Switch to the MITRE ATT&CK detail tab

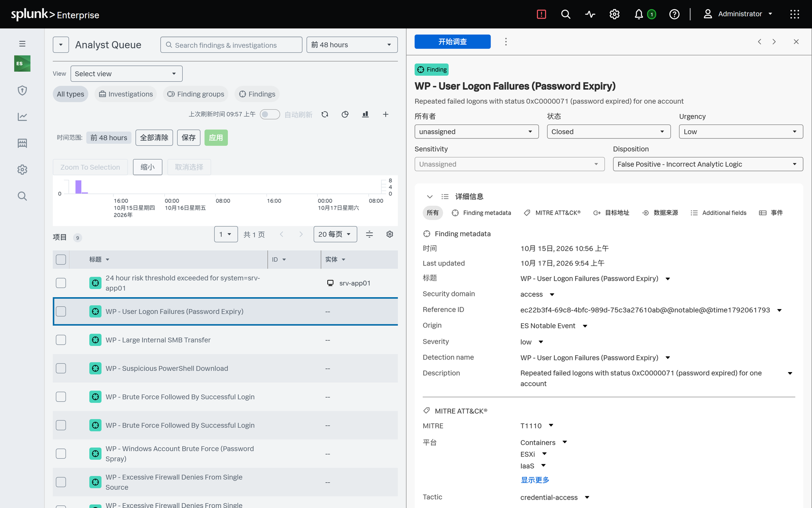552,213
